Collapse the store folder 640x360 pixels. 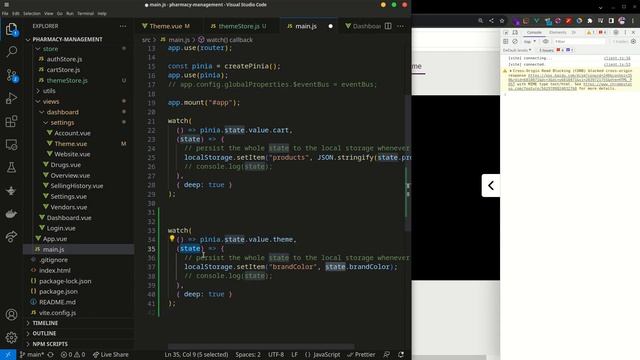click(x=51, y=49)
